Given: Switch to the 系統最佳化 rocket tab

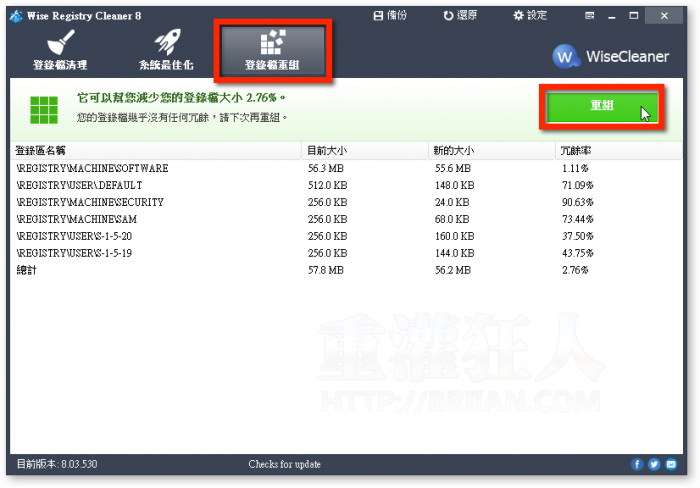Looking at the screenshot, I should coord(166,50).
